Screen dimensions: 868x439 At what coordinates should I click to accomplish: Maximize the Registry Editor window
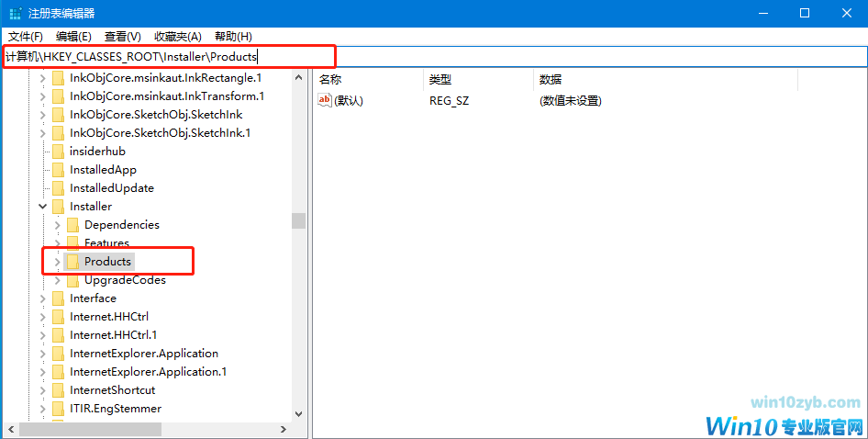coord(805,13)
